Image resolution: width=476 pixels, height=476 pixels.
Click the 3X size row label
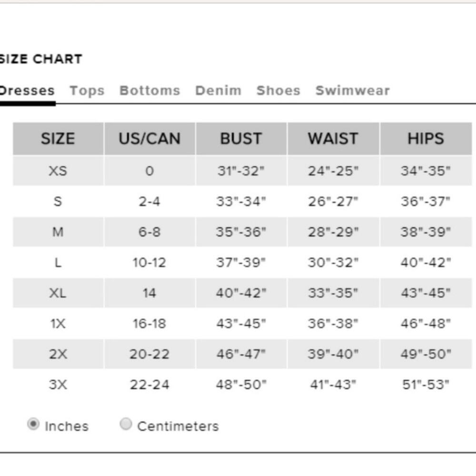tap(58, 385)
